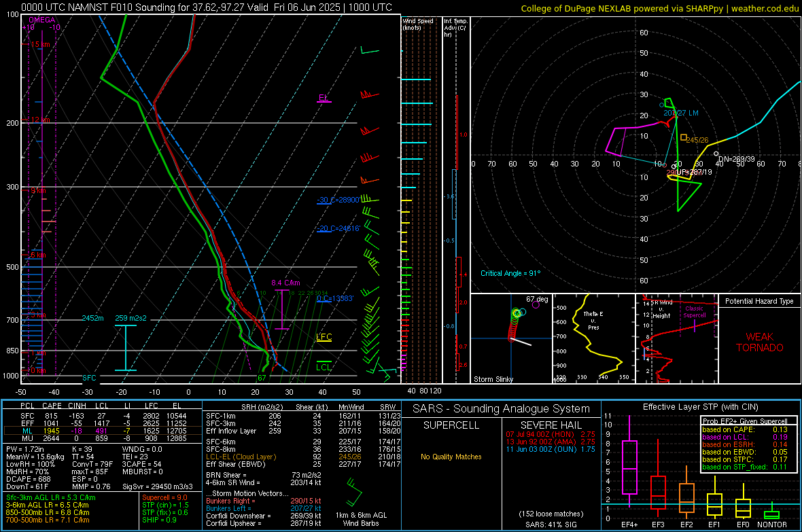Viewport: 802px width, 532px height.
Task: Click the "Eff Shear (EBWD)" row label
Action: pyautogui.click(x=236, y=465)
